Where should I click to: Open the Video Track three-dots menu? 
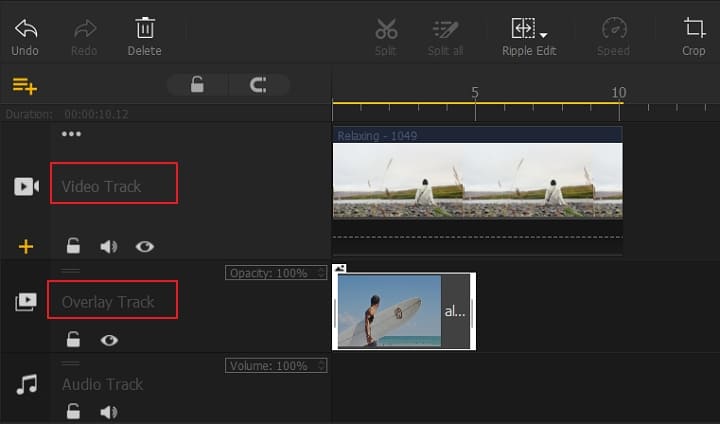71,134
